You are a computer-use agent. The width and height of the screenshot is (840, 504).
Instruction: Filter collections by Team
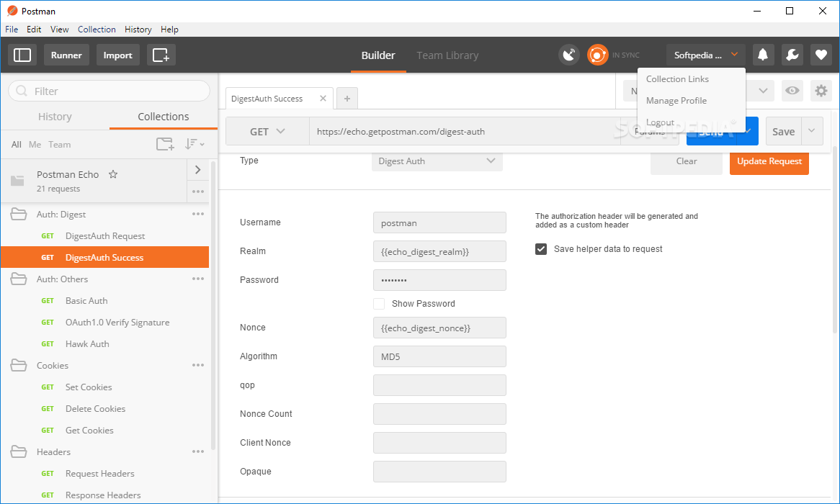pos(60,145)
